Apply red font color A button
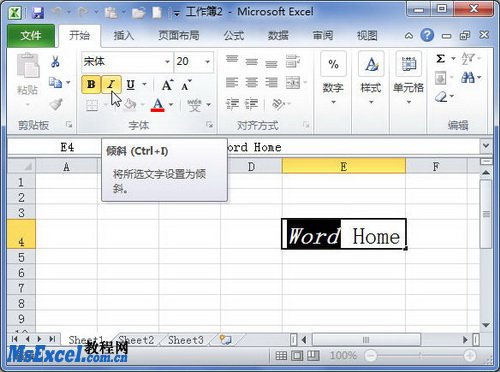500x372 pixels. tap(158, 105)
